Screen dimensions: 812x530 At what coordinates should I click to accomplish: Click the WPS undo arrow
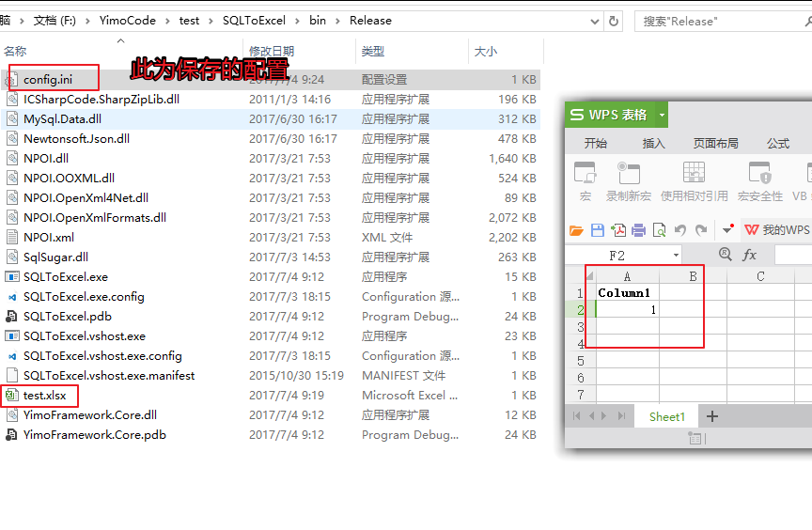click(679, 230)
